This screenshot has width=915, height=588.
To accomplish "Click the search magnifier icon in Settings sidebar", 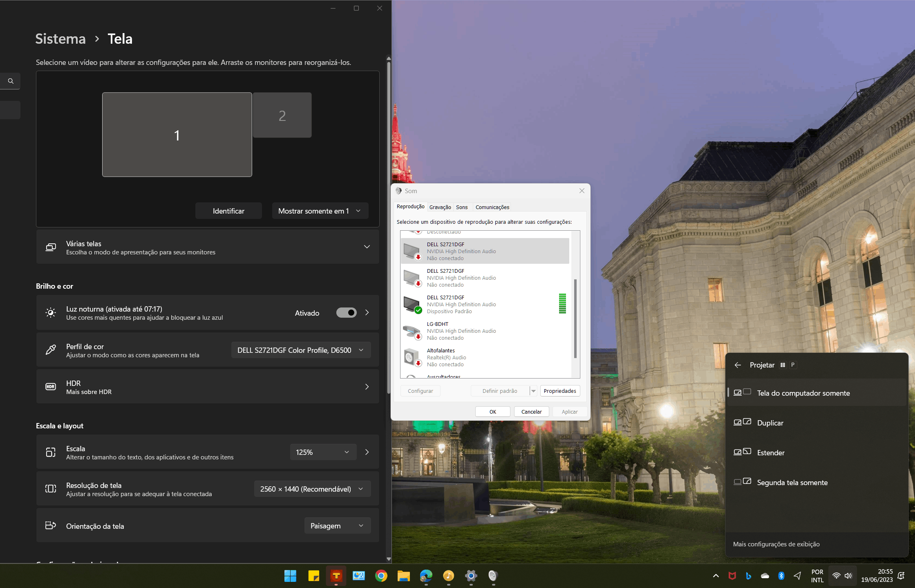I will tap(11, 81).
